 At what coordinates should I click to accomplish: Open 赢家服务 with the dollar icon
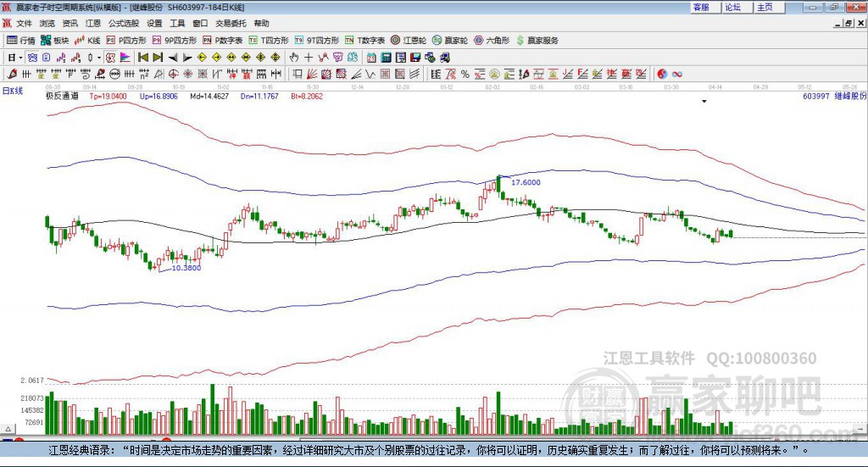537,41
